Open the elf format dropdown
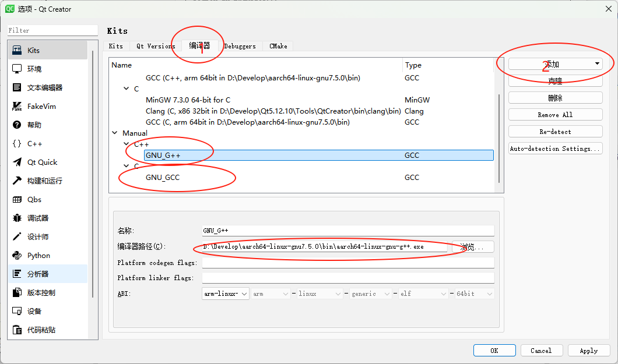Image resolution: width=618 pixels, height=364 pixels. click(x=423, y=294)
